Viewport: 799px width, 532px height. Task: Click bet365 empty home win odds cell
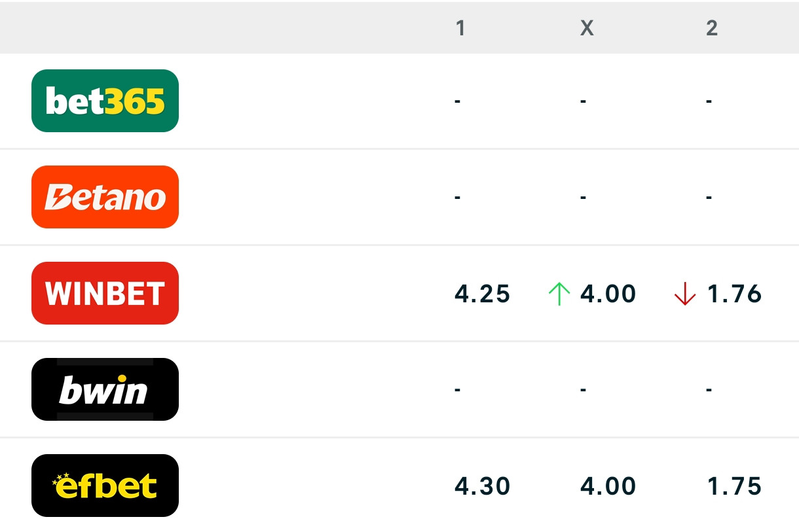(458, 101)
